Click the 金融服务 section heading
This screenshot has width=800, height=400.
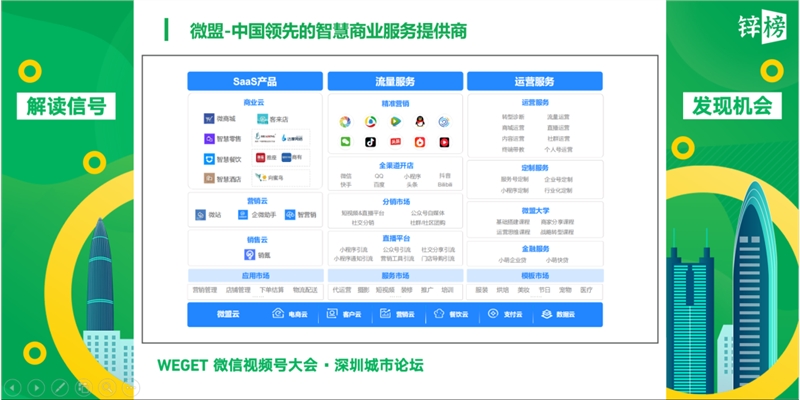click(535, 249)
